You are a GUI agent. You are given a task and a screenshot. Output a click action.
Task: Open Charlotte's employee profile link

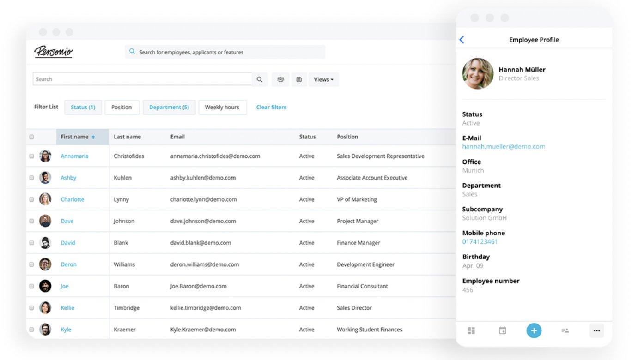point(73,199)
